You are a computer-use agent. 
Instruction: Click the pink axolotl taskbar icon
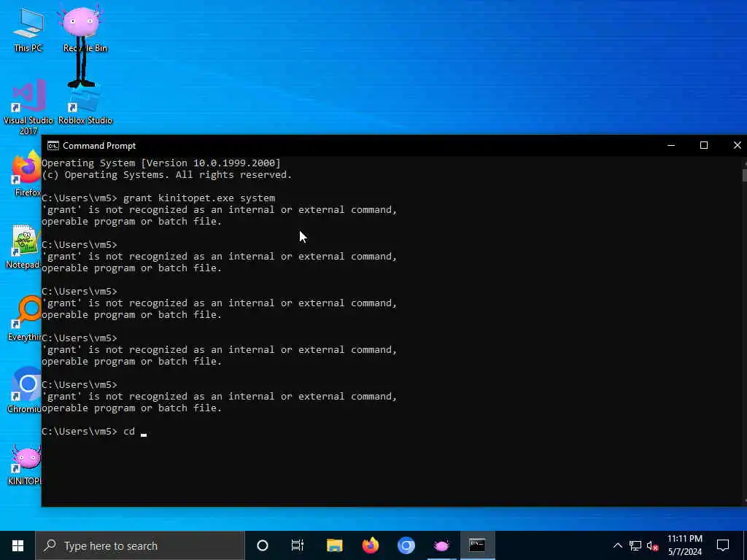[x=441, y=545]
